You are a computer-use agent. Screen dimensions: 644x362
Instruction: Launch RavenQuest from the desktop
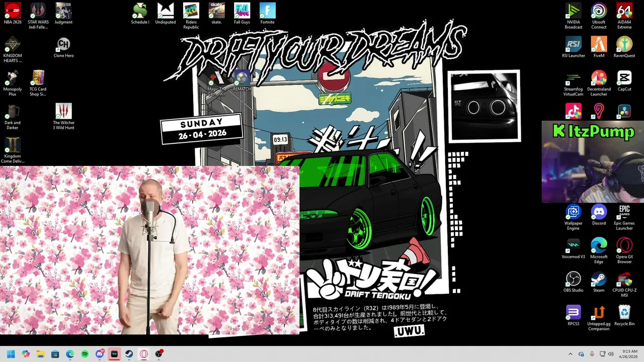[624, 47]
